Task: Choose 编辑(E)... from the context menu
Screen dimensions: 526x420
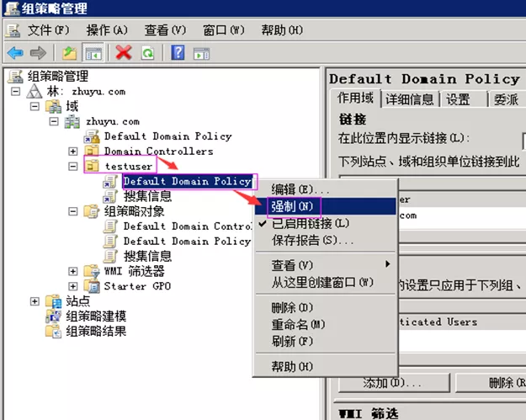Action: point(298,189)
